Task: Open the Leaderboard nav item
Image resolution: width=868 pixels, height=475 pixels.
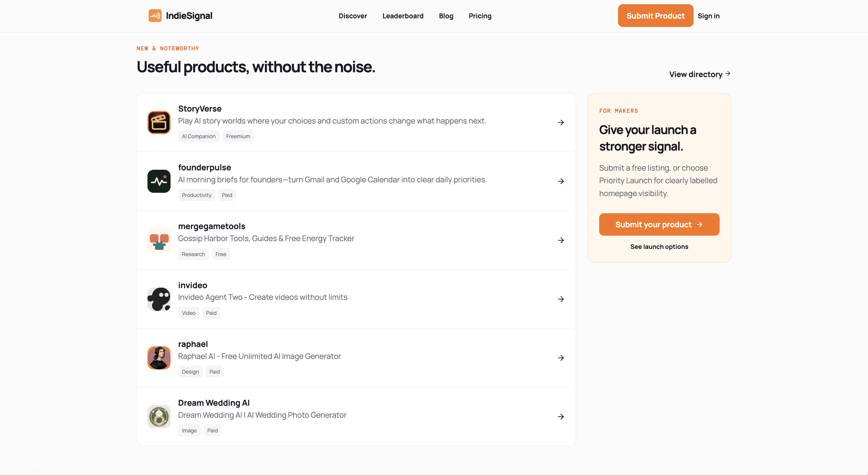Action: tap(403, 16)
